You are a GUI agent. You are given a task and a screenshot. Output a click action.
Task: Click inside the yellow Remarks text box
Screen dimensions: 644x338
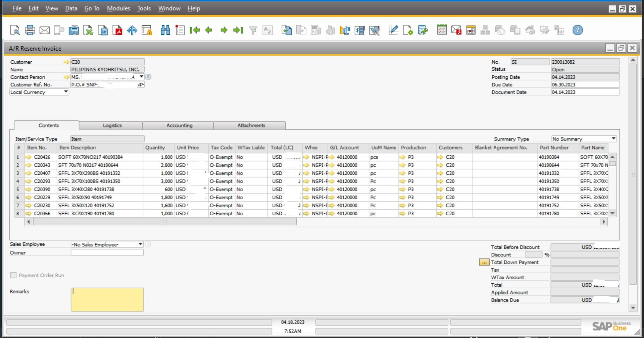pyautogui.click(x=107, y=300)
